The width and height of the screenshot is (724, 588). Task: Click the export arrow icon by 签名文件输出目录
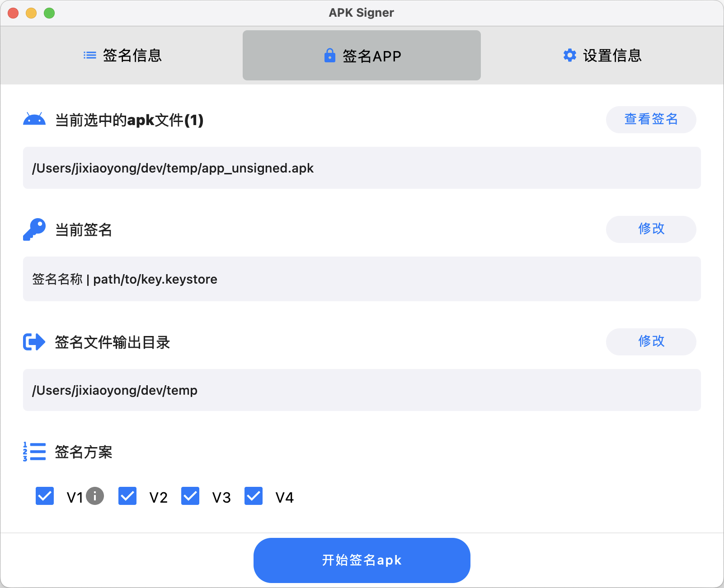(34, 342)
